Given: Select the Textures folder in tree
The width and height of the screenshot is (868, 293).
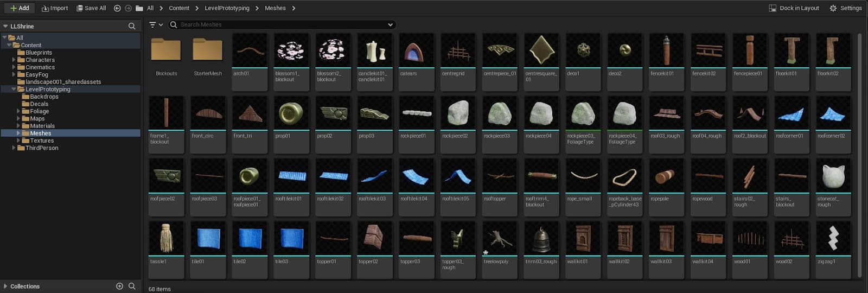Looking at the screenshot, I should (x=42, y=141).
